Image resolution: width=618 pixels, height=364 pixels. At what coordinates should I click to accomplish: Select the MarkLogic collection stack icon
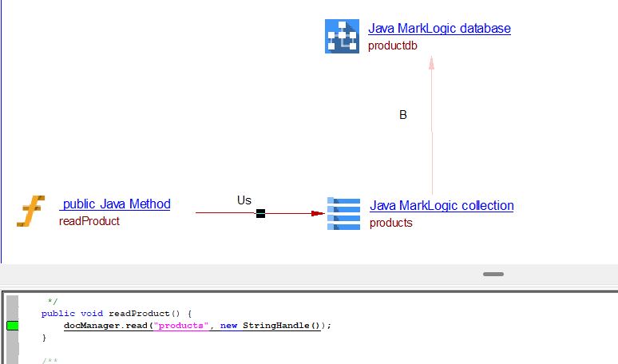pyautogui.click(x=343, y=213)
